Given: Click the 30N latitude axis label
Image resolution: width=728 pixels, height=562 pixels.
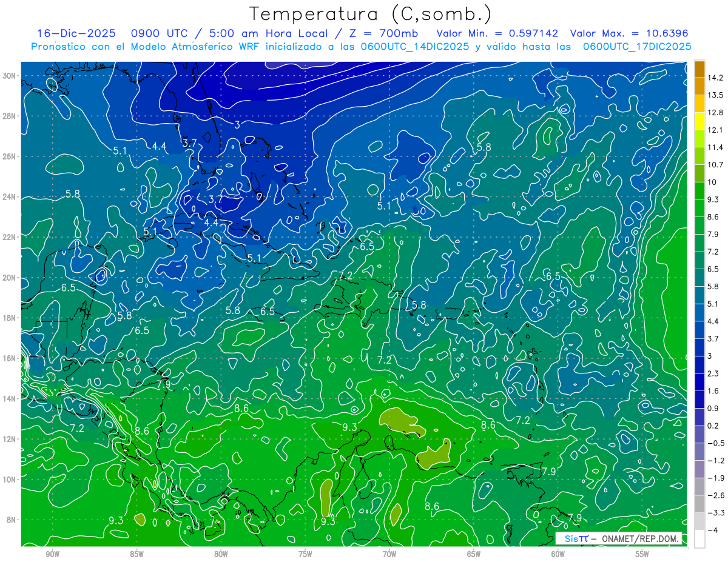Looking at the screenshot, I should [9, 75].
